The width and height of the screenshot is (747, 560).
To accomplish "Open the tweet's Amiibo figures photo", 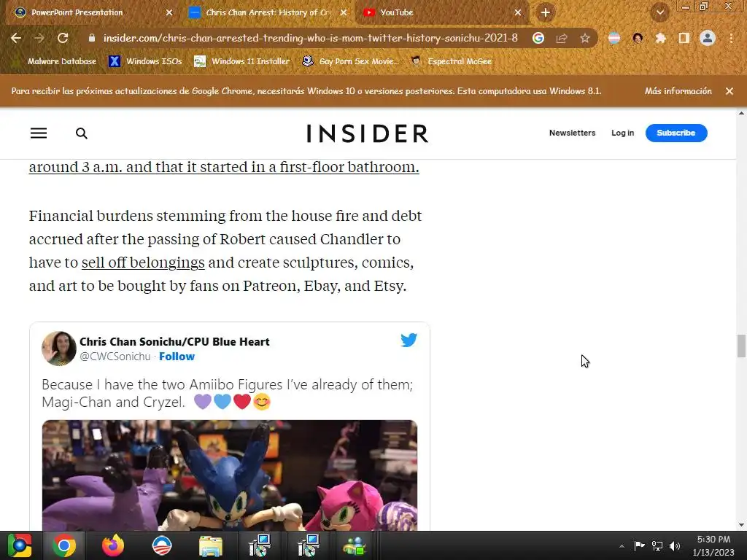I will point(230,475).
